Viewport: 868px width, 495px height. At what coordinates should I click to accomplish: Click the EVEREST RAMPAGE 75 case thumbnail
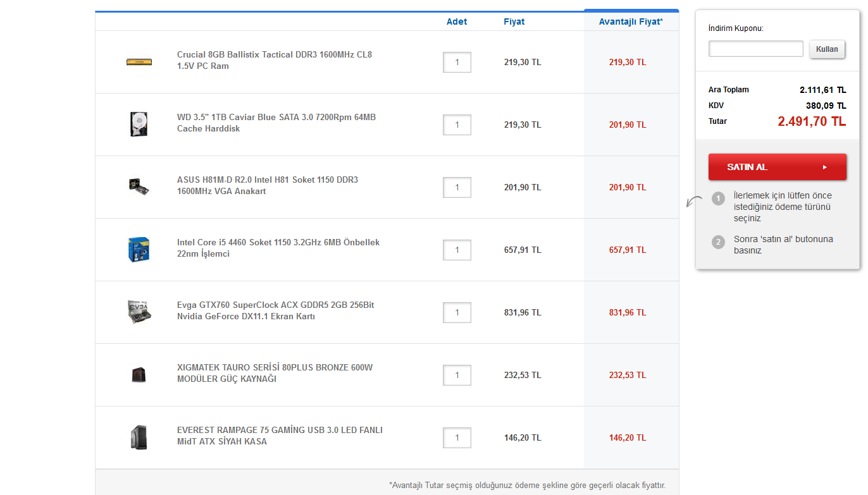click(x=138, y=437)
